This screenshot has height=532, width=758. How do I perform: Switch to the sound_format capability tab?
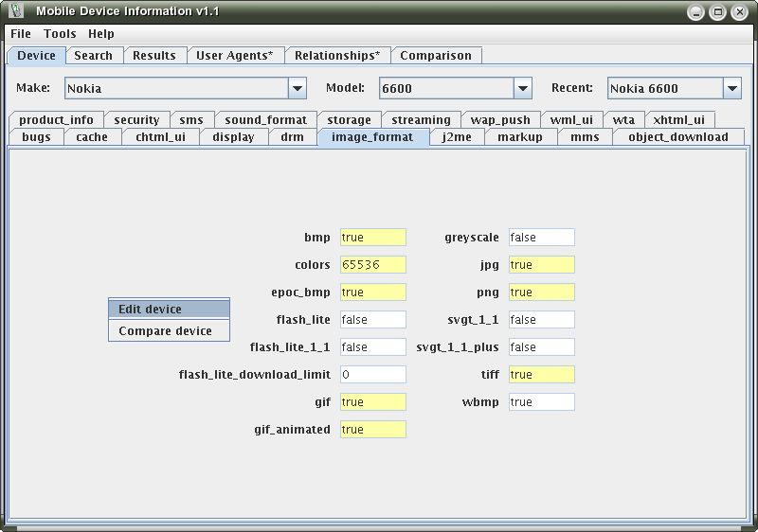tap(265, 120)
